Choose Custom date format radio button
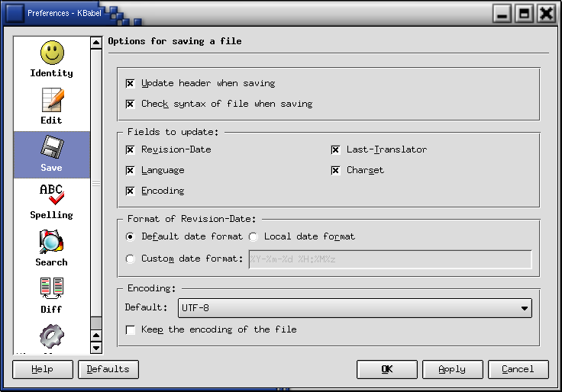Viewport: 562px width, 392px height. pyautogui.click(x=131, y=259)
